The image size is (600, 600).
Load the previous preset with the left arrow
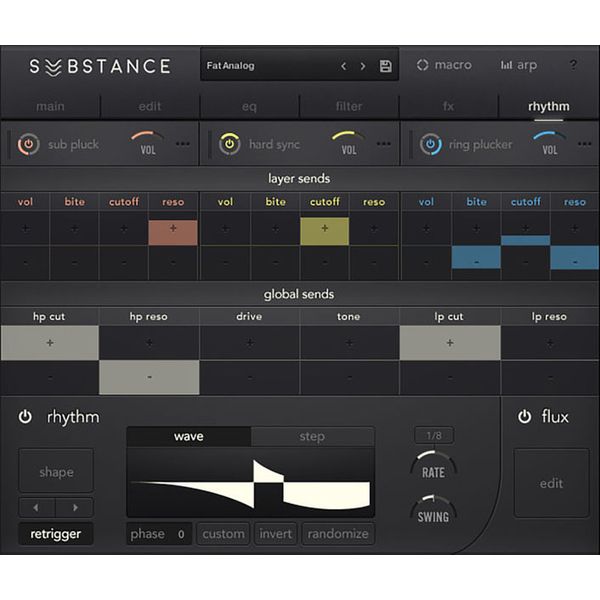(x=344, y=66)
